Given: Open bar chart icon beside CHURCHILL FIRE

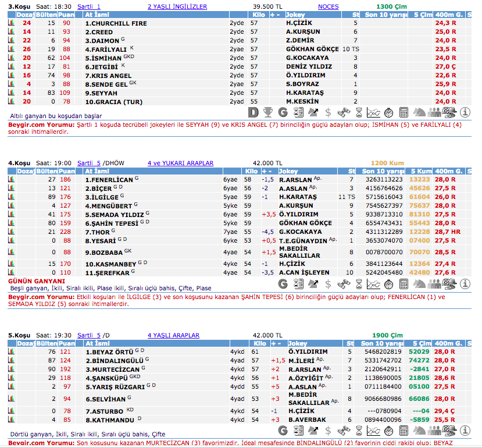Looking at the screenshot, I should click(x=12, y=23).
